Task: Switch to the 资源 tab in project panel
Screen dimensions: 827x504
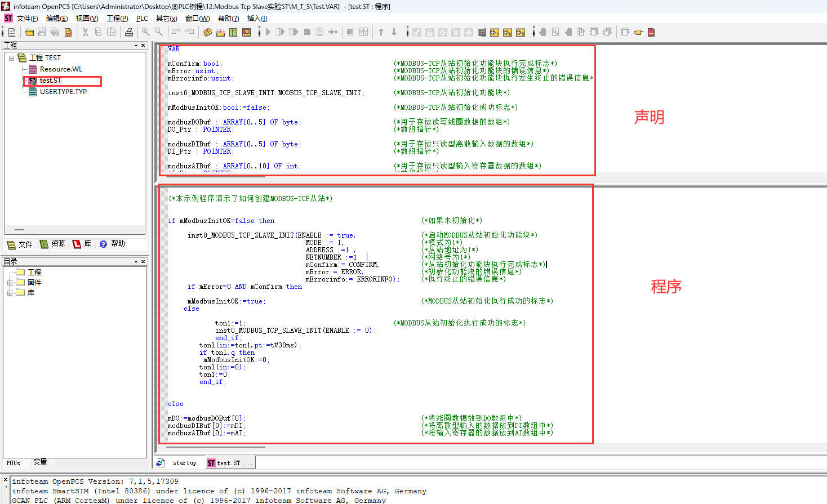Action: click(x=52, y=244)
